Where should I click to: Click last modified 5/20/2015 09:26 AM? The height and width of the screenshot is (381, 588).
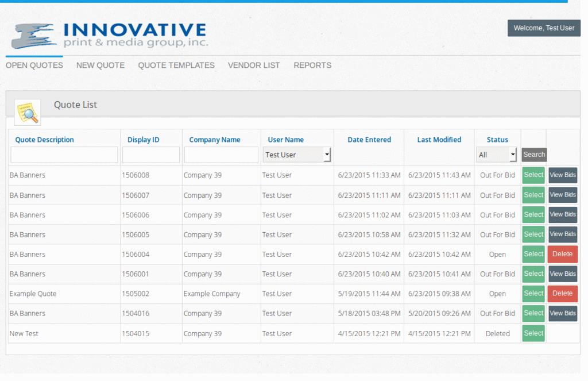439,313
